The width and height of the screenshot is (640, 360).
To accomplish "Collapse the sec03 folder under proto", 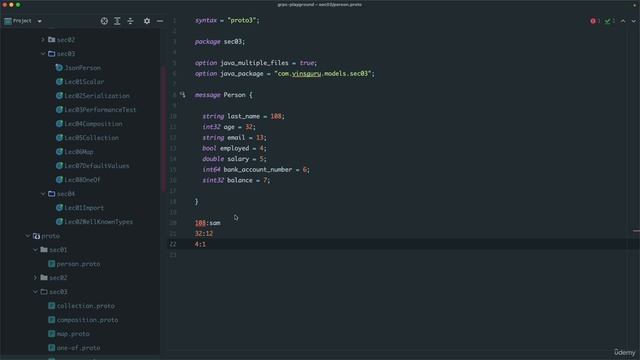I will pos(35,291).
